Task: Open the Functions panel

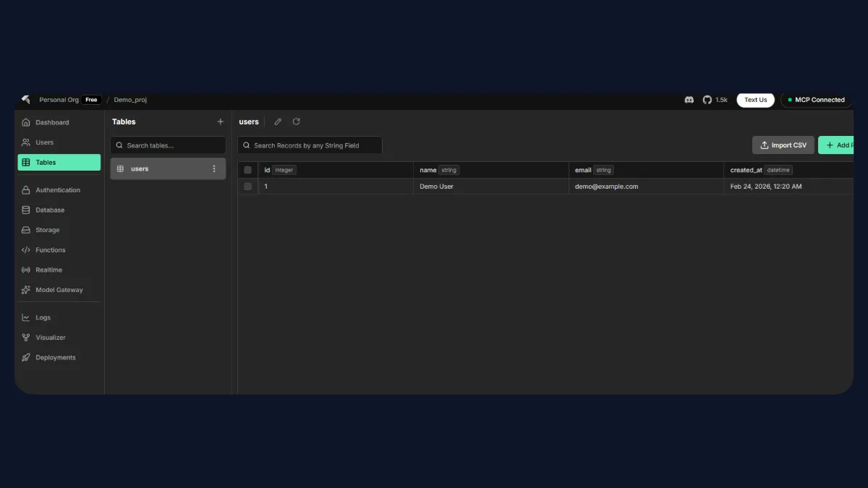Action: 49,249
